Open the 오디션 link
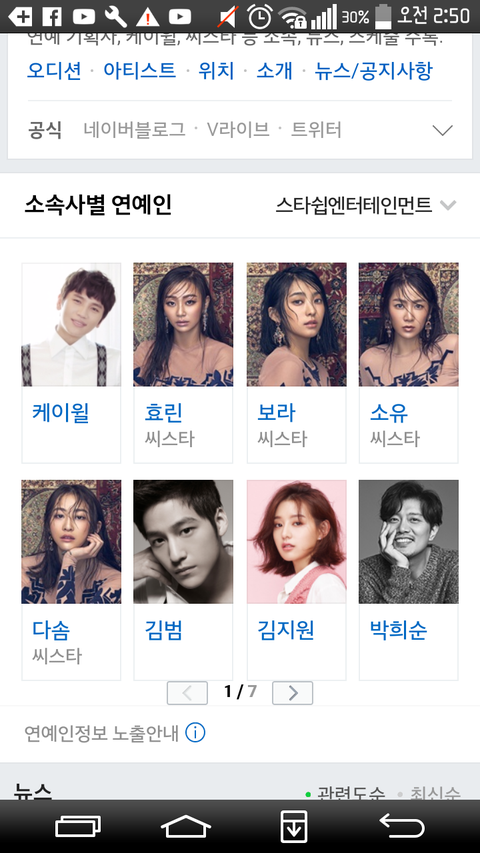The height and width of the screenshot is (853, 480). tap(54, 70)
